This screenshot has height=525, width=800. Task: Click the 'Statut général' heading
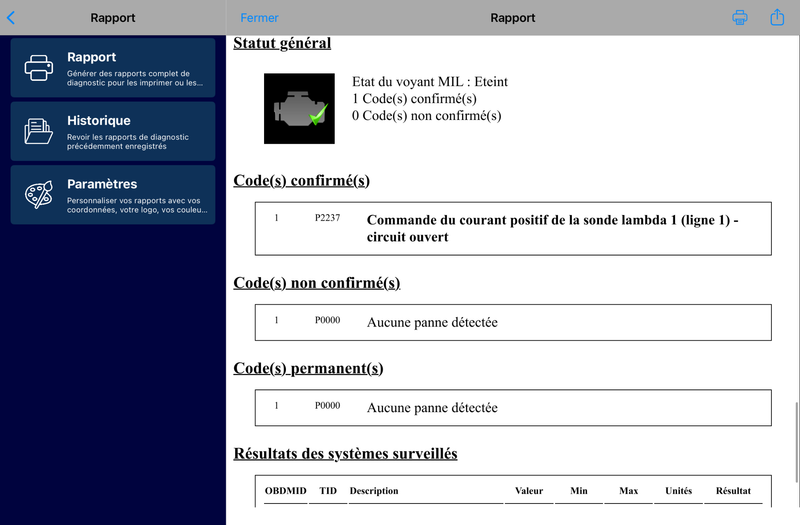coord(282,43)
